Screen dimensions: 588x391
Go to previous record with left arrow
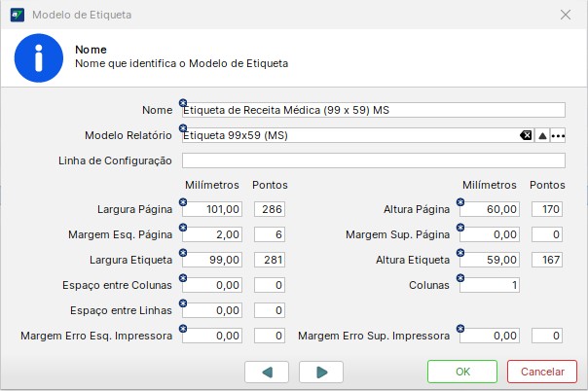(267, 372)
